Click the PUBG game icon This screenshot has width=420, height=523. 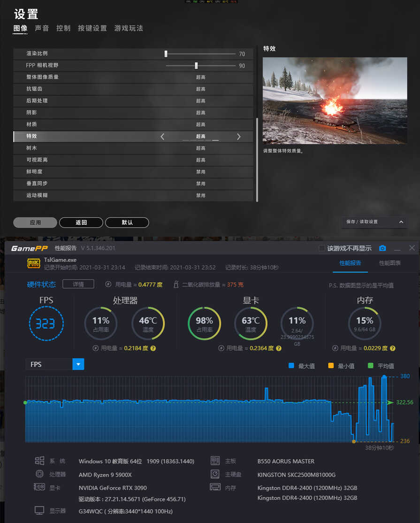pos(34,263)
